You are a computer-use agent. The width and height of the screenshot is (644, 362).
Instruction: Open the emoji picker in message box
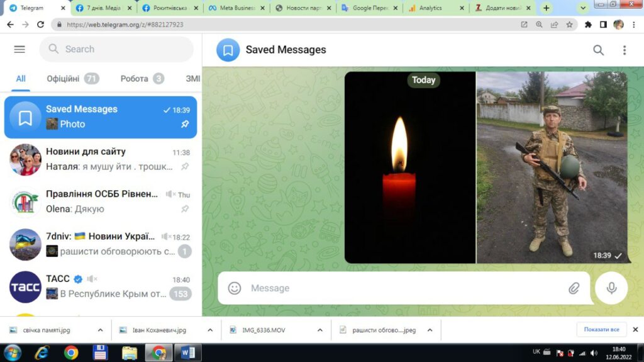click(235, 288)
